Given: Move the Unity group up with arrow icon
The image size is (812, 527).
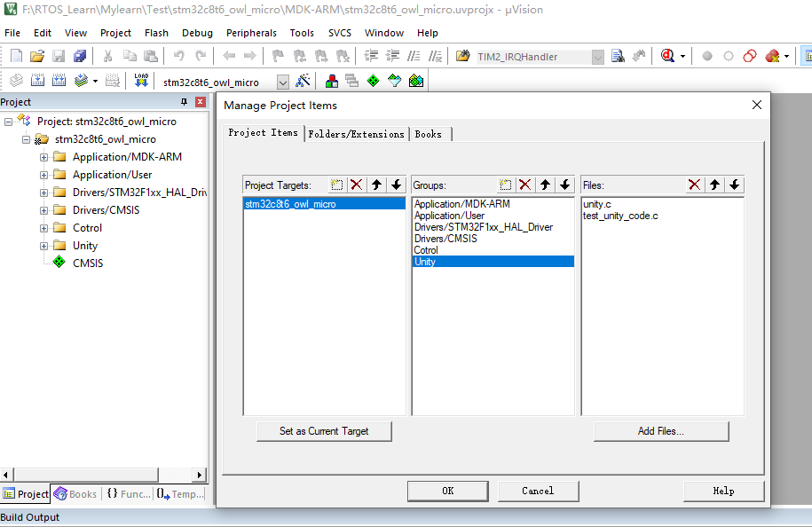Looking at the screenshot, I should tap(542, 185).
